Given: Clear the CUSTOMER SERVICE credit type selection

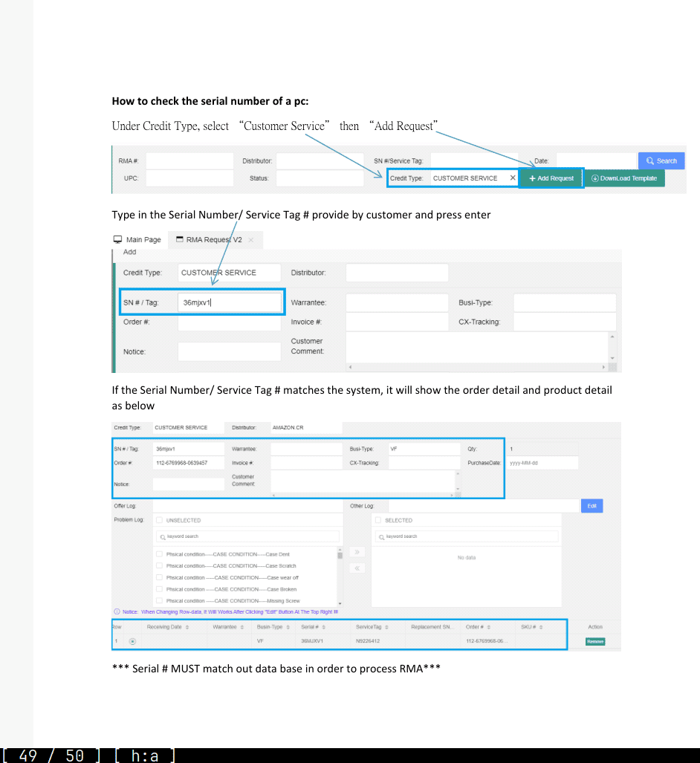Looking at the screenshot, I should [x=513, y=178].
